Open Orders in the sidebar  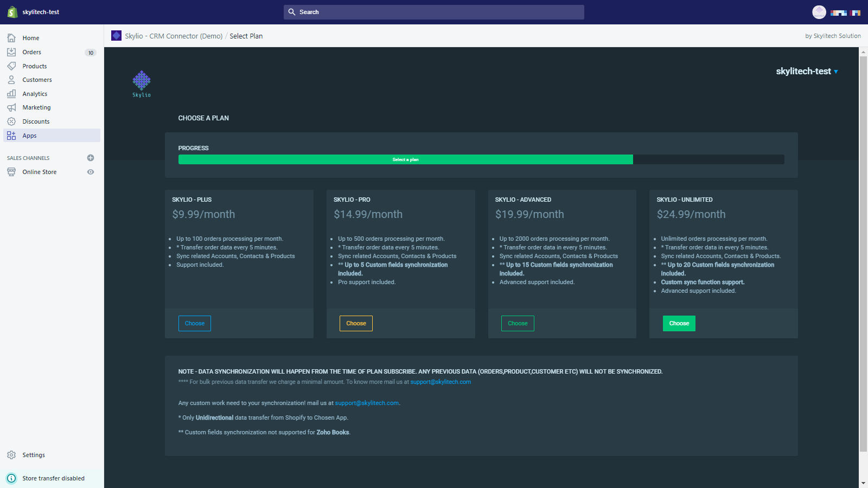coord(32,52)
